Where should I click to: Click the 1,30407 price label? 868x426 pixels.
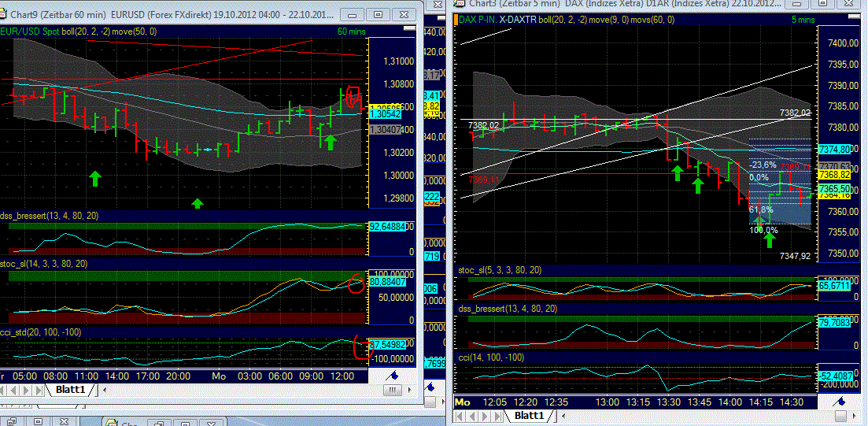(x=385, y=130)
